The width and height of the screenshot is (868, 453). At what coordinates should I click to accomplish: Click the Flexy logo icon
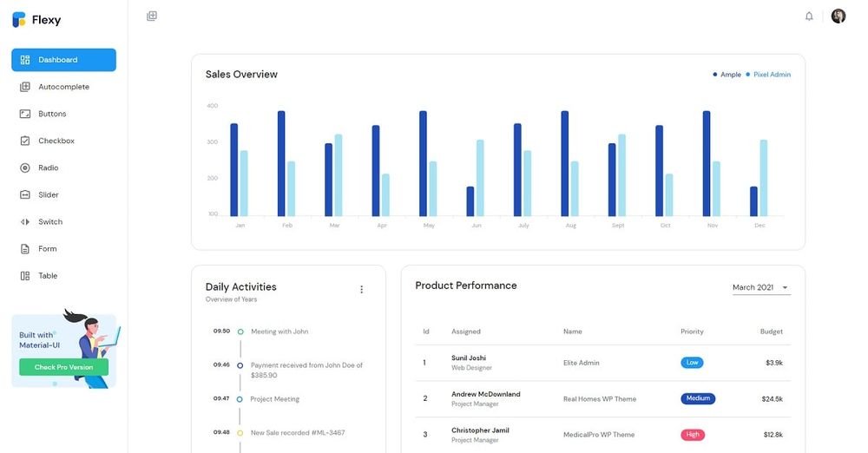tap(19, 20)
